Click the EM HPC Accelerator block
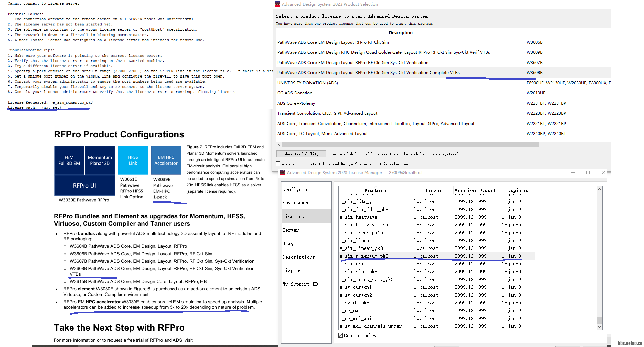 tap(166, 160)
